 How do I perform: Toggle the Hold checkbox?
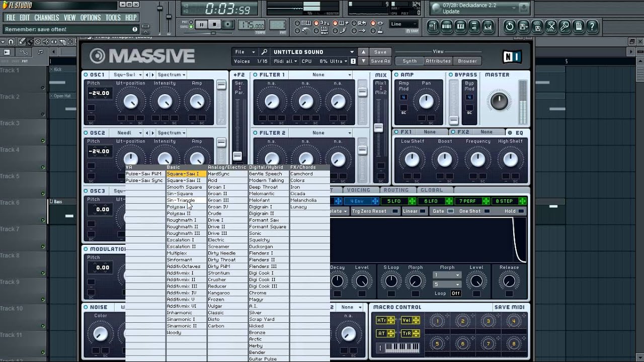[521, 211]
